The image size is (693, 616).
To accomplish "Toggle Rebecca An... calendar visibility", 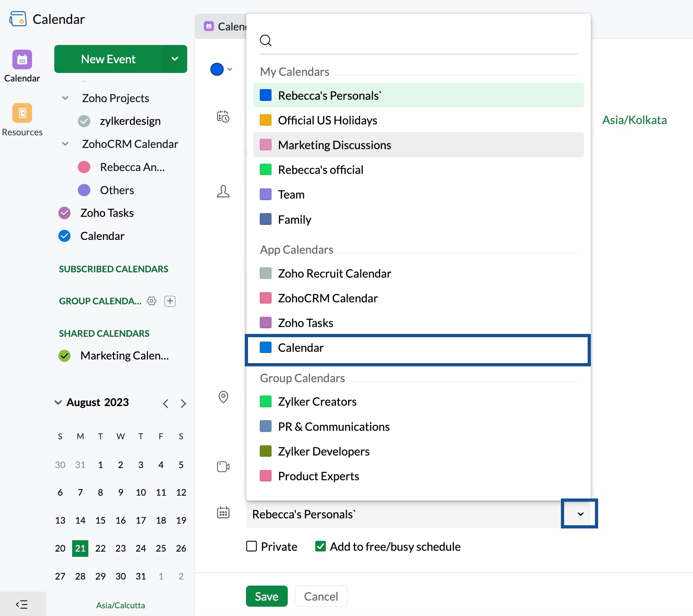I will (x=84, y=167).
